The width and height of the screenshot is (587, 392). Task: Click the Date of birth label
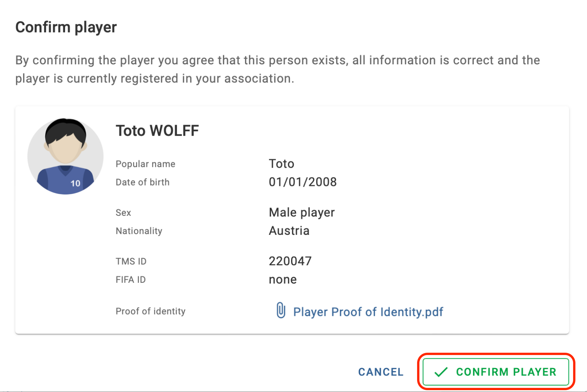click(143, 182)
